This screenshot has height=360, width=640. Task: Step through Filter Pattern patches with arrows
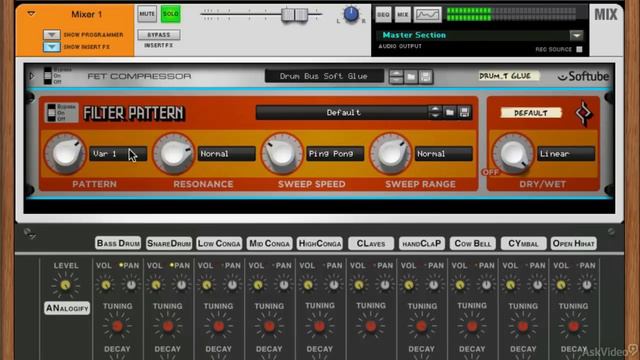(435, 112)
